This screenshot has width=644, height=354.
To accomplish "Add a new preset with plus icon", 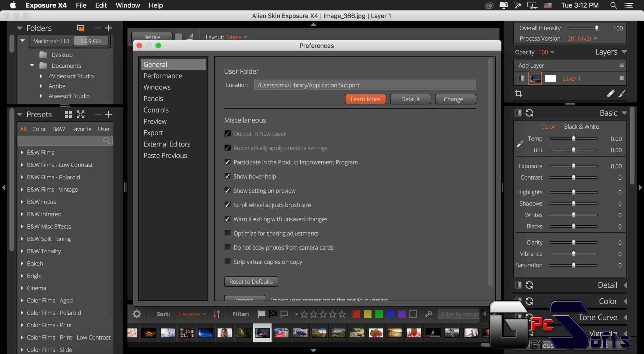I will click(108, 114).
